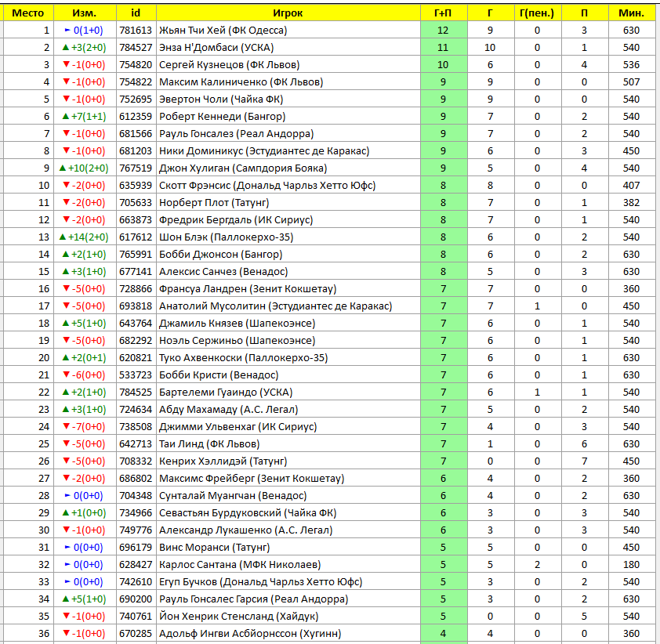Viewport: 660px width, 644px height.
Task: Select player cell 'Сергей Кузнецов (ФК Львов)'
Action: 288,65
